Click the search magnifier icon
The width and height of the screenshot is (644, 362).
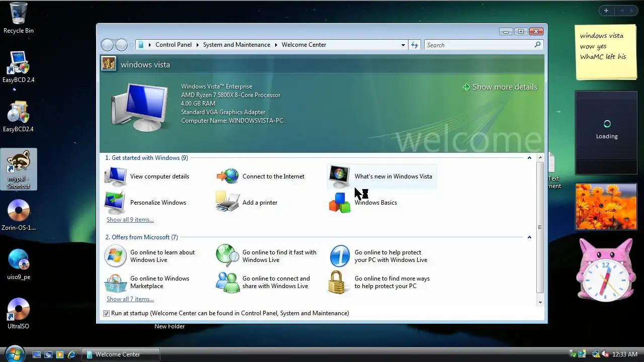pos(537,45)
